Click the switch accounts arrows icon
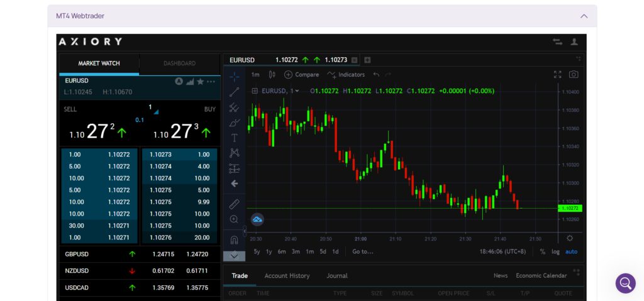Screen dimensions: 644x301 coord(557,42)
